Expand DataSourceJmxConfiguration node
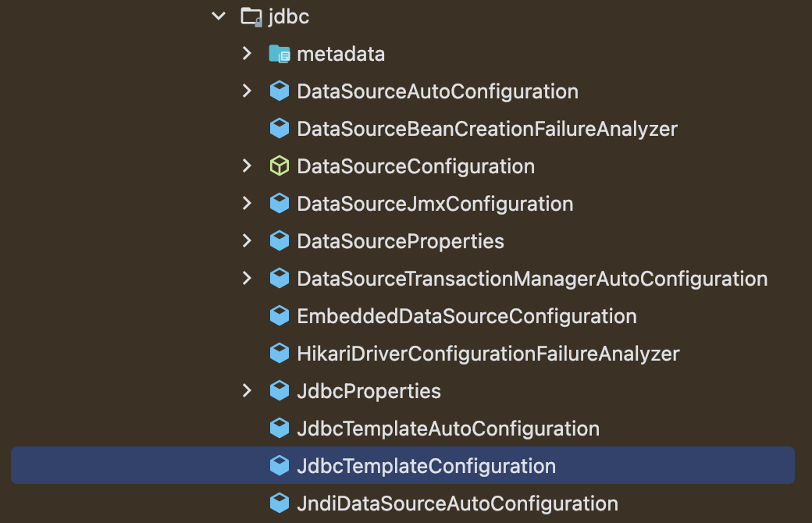 (247, 204)
